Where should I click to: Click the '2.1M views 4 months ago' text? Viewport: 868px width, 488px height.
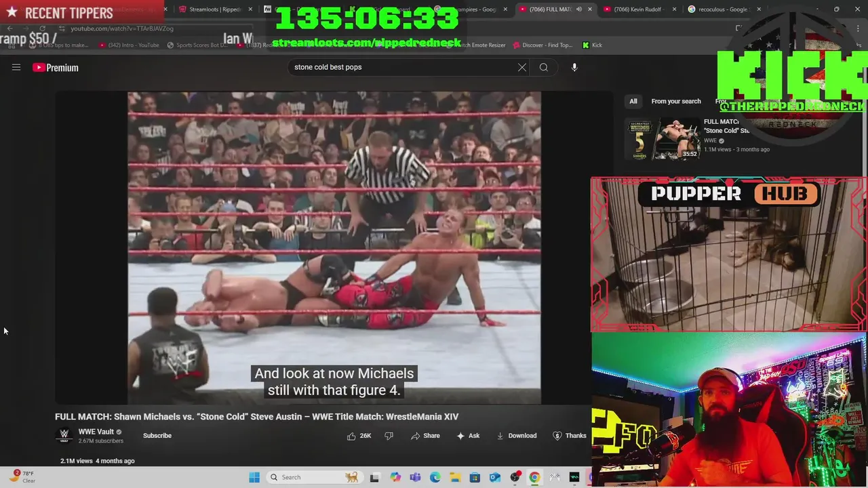tap(98, 461)
